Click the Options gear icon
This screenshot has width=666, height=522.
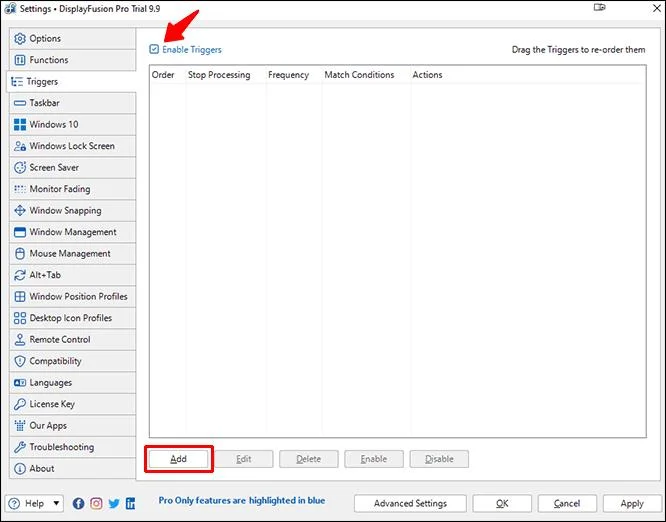click(20, 39)
